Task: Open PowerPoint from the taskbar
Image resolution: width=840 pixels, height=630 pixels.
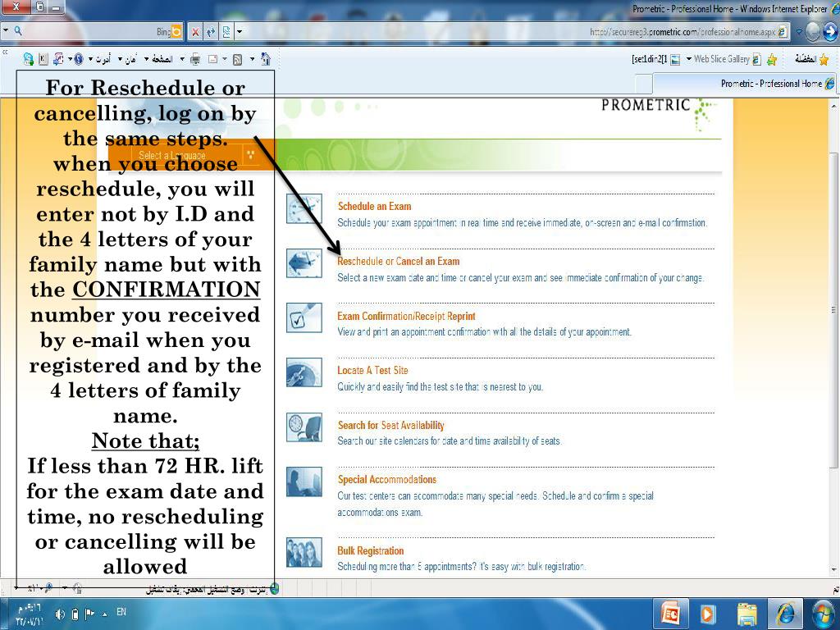Action: 670,613
